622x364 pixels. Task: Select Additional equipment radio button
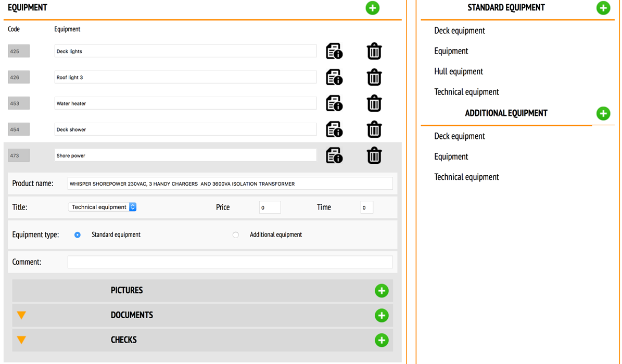[x=236, y=235]
